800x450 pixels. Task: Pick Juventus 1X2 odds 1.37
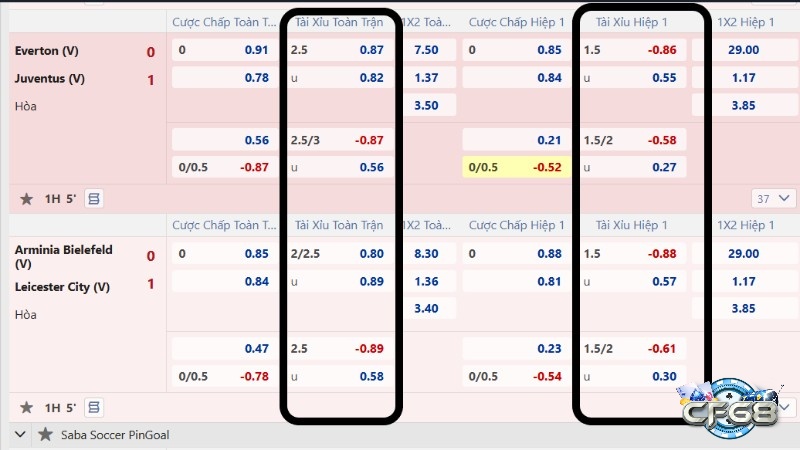(x=426, y=78)
